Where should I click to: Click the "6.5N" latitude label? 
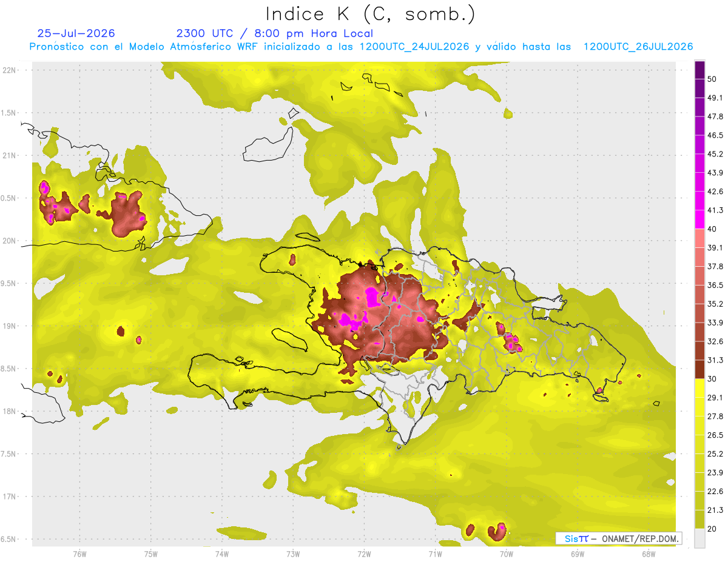pyautogui.click(x=9, y=540)
